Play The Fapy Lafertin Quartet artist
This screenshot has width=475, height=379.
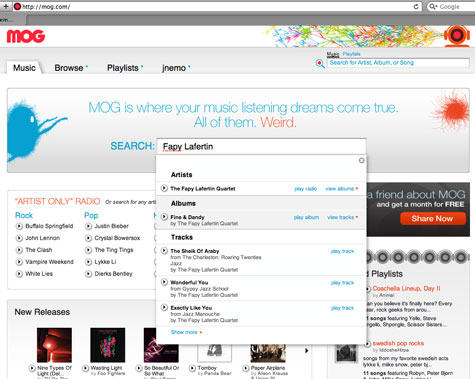(164, 188)
